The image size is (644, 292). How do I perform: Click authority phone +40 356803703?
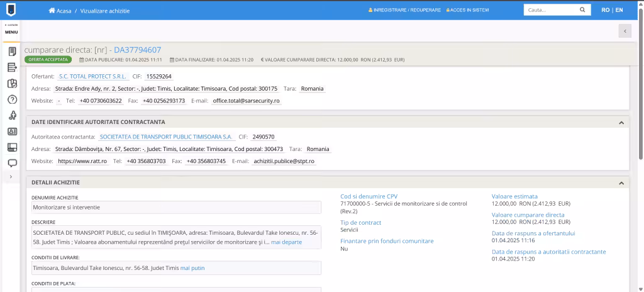146,161
